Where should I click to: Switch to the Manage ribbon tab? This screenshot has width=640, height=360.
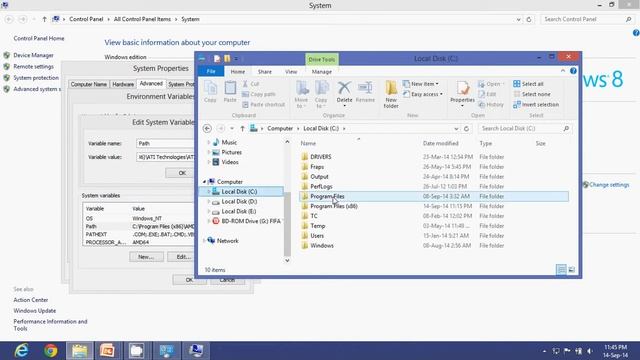322,71
